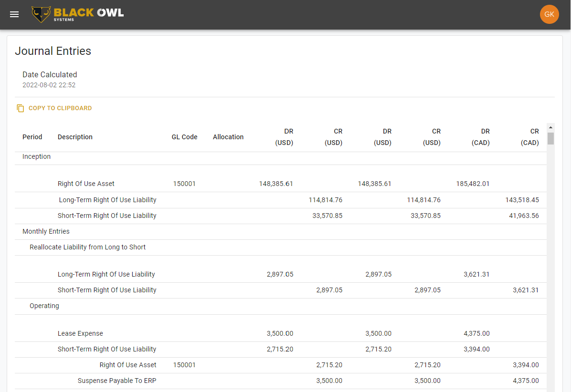
Task: Open the Journal Entries page title
Action: pyautogui.click(x=53, y=51)
